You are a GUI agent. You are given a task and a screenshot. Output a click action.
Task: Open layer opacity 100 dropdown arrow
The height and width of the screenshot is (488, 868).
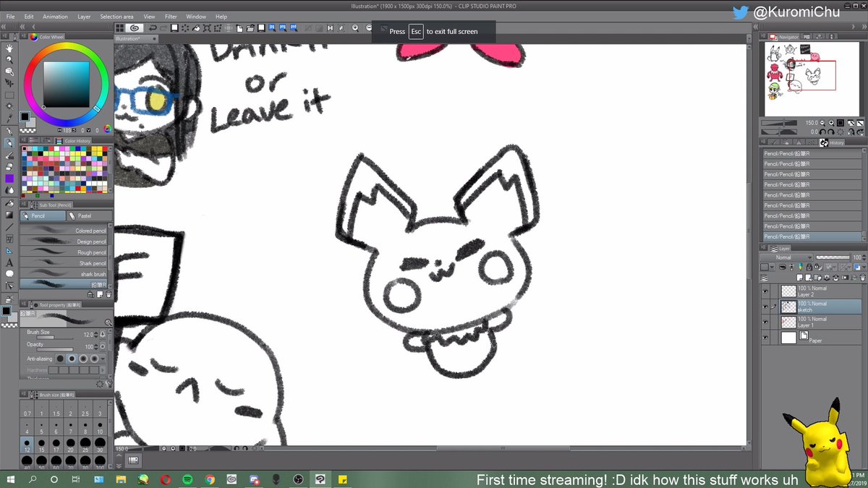[864, 257]
